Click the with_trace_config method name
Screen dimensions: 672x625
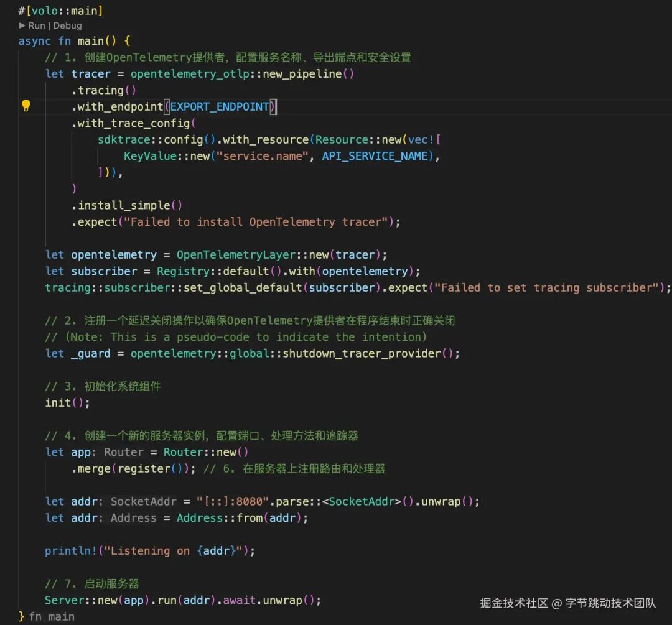click(x=133, y=123)
